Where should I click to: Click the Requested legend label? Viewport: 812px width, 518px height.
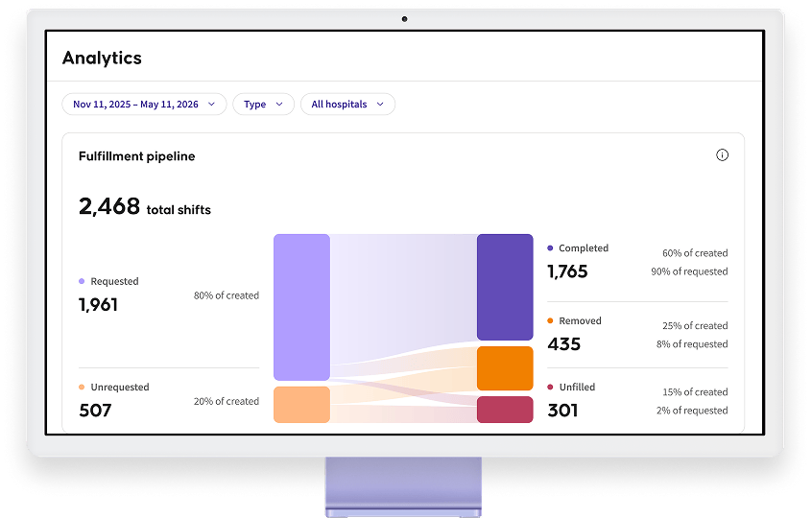[x=114, y=281]
